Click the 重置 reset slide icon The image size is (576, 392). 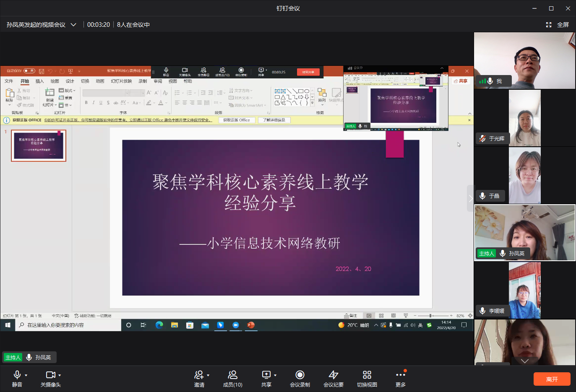point(66,98)
